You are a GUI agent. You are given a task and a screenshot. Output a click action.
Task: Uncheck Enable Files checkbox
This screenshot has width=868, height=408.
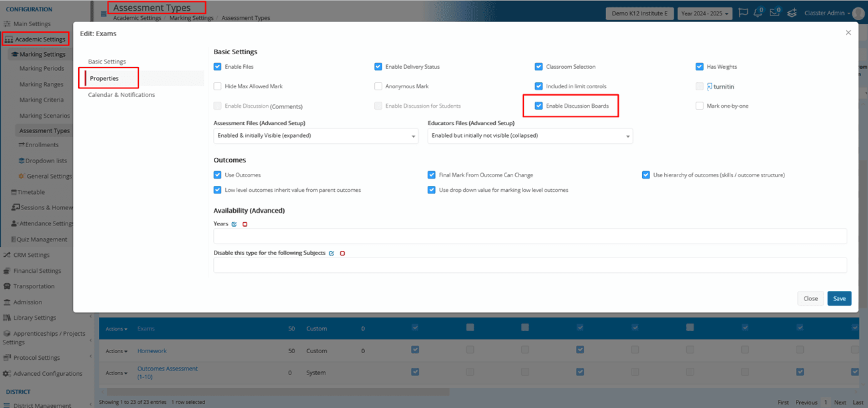pyautogui.click(x=217, y=67)
